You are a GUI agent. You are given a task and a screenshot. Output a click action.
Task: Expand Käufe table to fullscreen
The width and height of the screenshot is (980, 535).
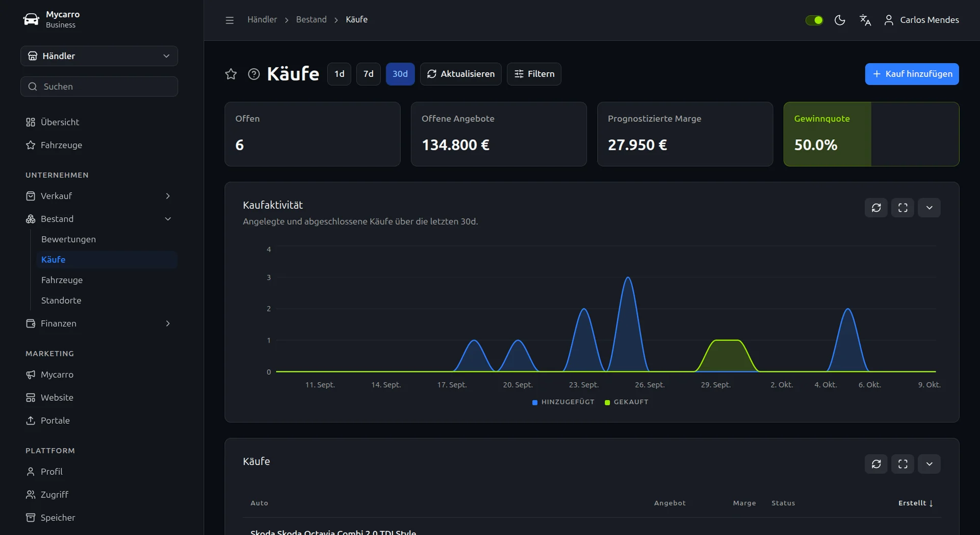pyautogui.click(x=902, y=464)
